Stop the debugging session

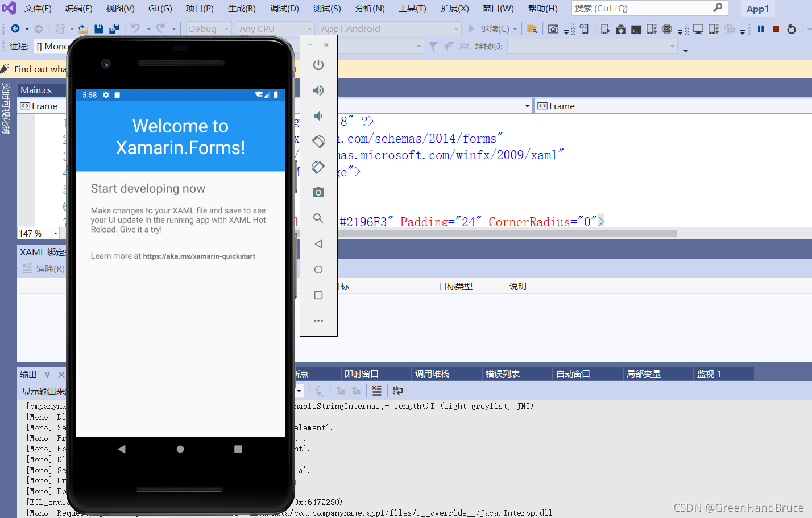[776, 28]
